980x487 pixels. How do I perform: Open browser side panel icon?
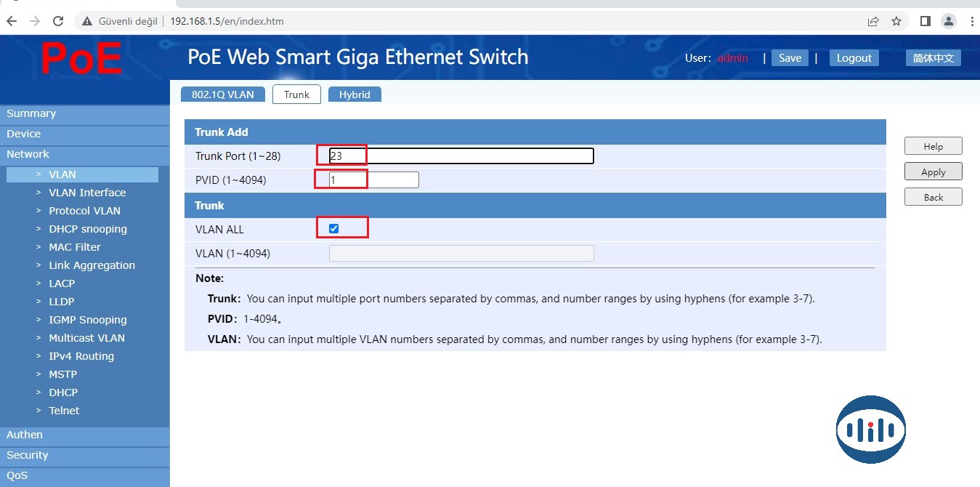(925, 21)
